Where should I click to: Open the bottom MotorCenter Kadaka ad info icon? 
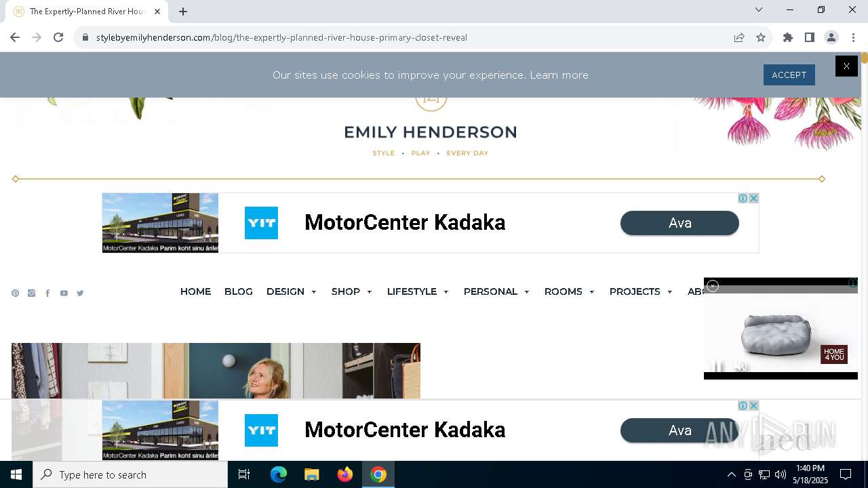click(743, 406)
